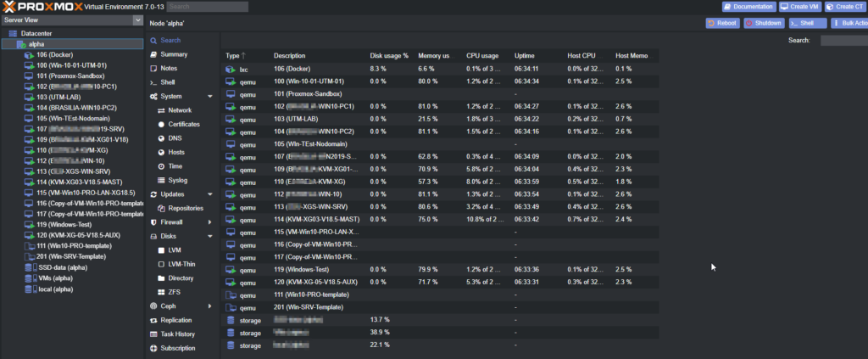Sort by the Disk usage % column
The image size is (868, 359).
[x=390, y=56]
